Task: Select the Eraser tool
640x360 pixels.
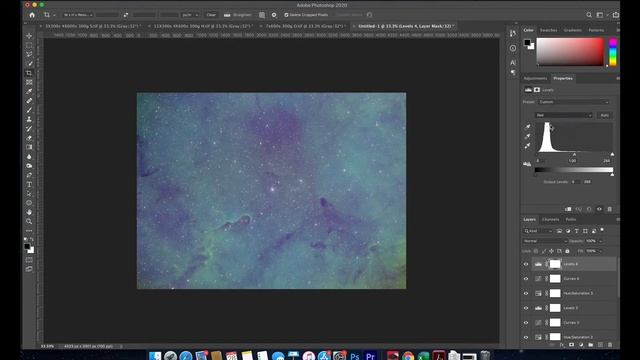Action: 29,138
